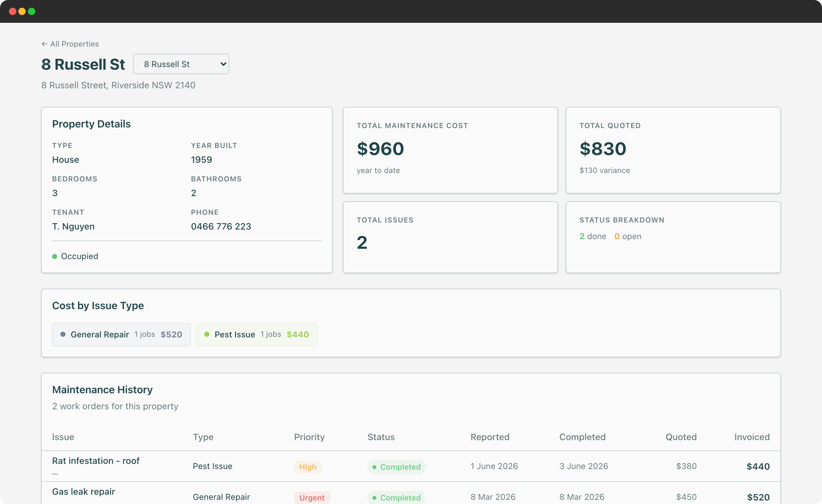The height and width of the screenshot is (504, 822).
Task: Click the $440 invoiced amount in table
Action: tap(758, 466)
